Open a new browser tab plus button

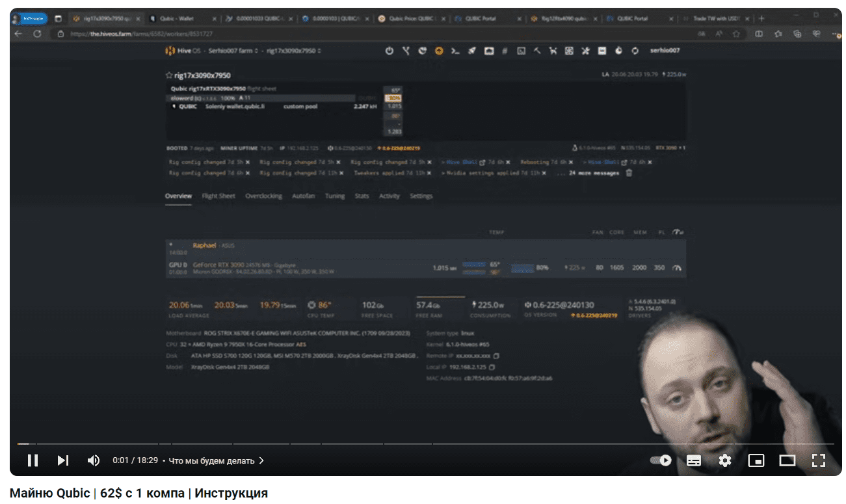point(761,19)
